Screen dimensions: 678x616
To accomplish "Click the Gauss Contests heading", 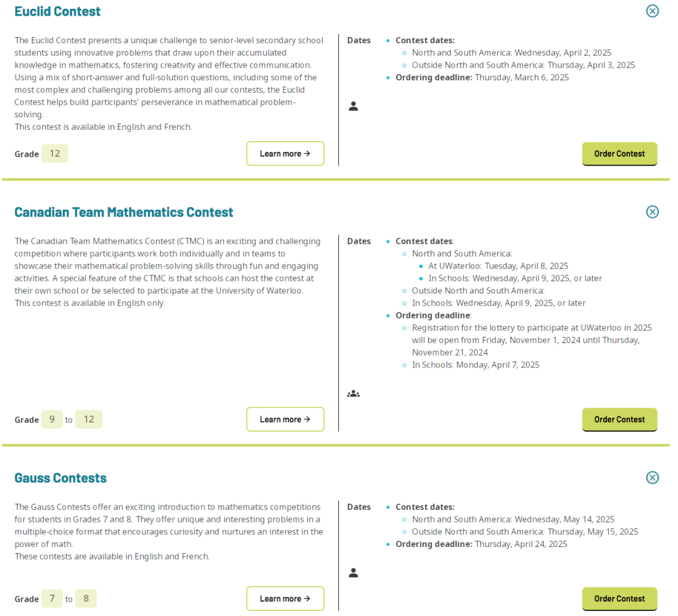I will pyautogui.click(x=61, y=478).
